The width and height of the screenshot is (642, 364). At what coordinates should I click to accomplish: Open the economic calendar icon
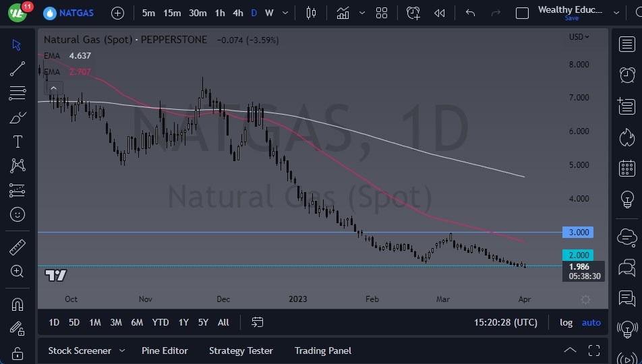click(627, 169)
